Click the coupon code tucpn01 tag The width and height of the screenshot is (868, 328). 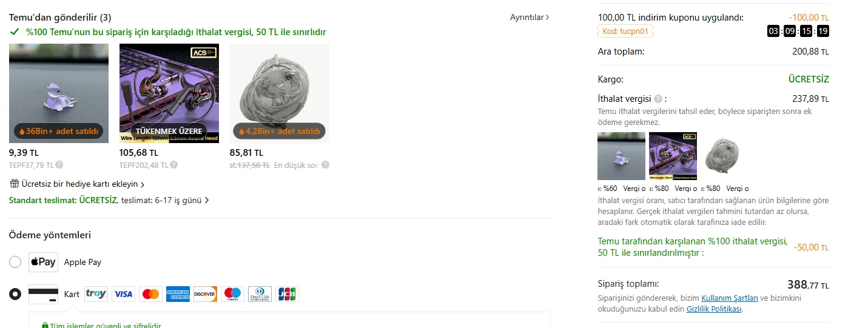coord(625,32)
